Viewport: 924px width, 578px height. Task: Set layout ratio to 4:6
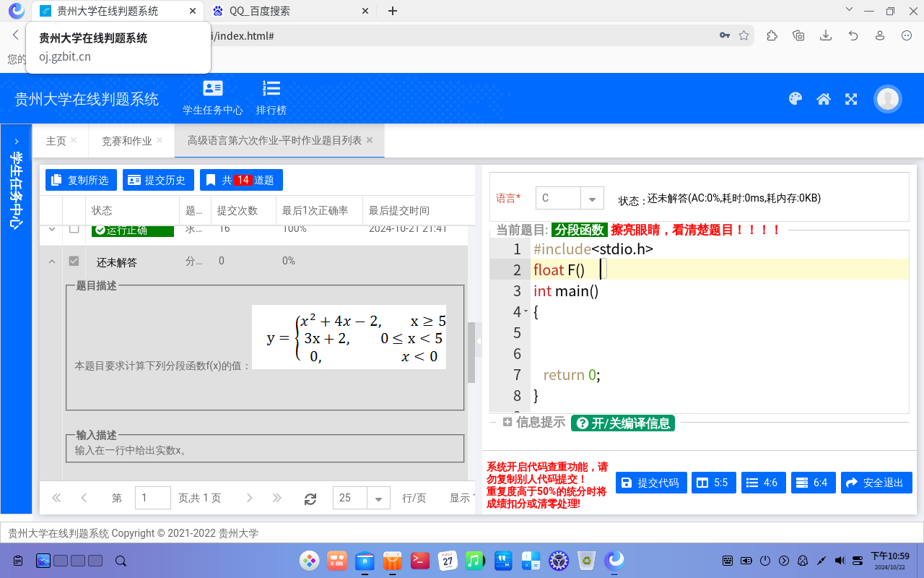tap(764, 483)
